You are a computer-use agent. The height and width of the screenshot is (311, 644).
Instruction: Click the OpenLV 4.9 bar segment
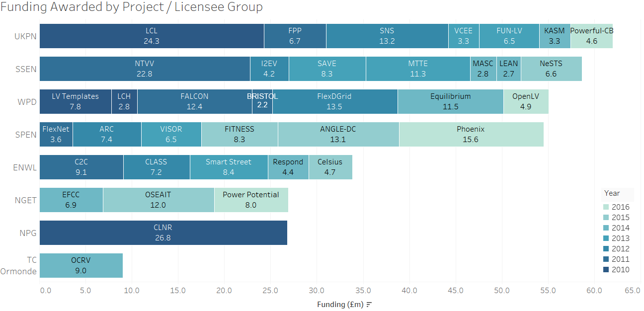526,101
